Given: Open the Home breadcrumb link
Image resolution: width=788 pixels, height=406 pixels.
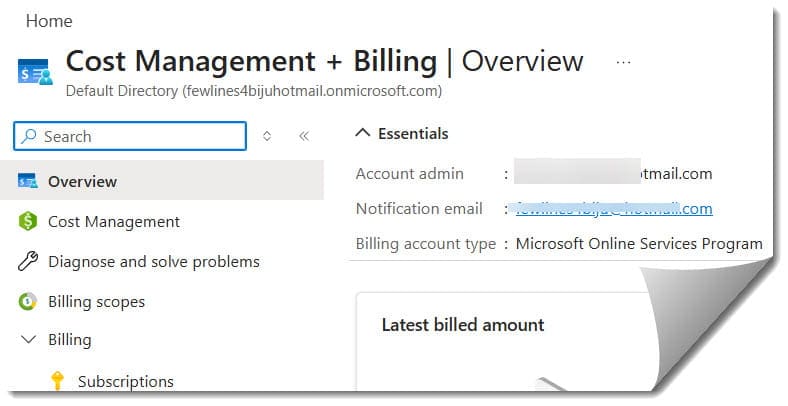Looking at the screenshot, I should click(x=49, y=21).
